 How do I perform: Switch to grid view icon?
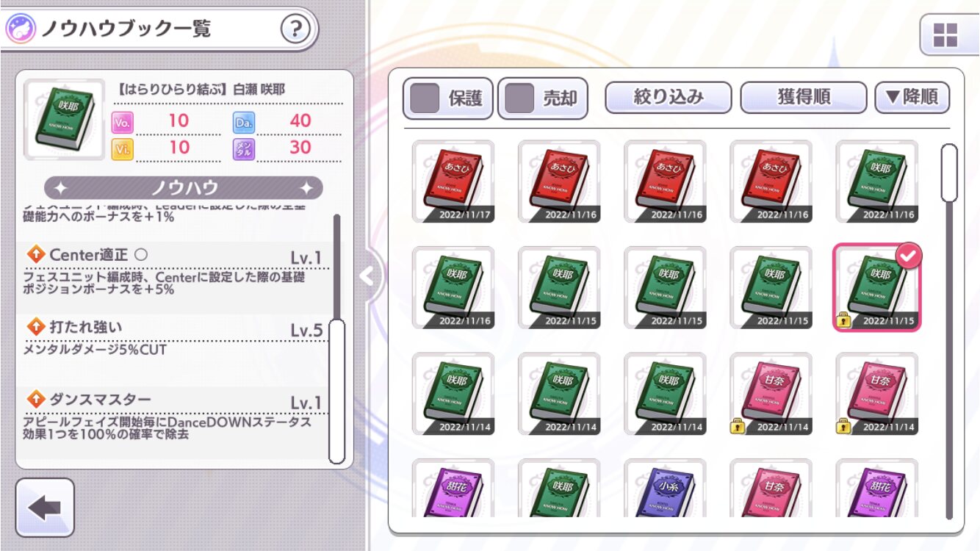(945, 35)
